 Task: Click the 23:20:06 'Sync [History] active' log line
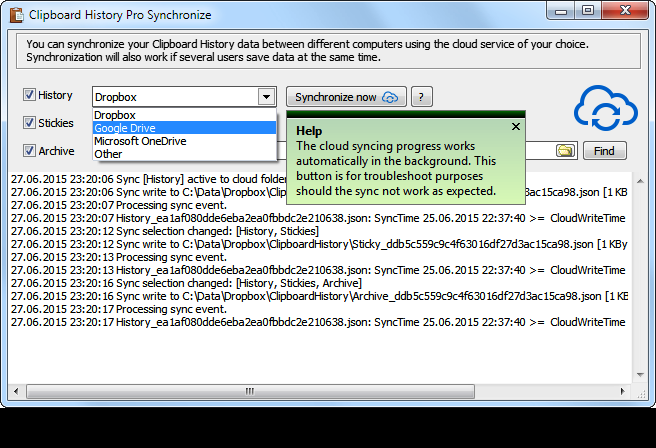(149, 179)
